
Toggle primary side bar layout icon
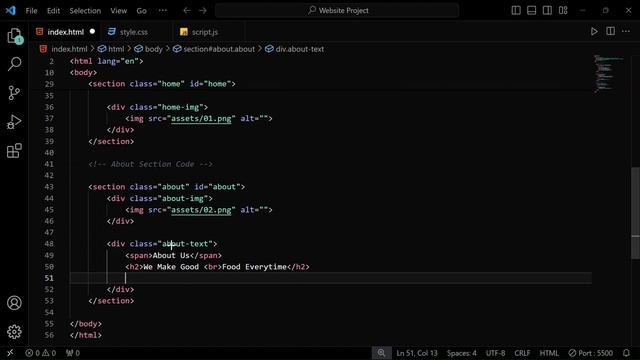516,11
